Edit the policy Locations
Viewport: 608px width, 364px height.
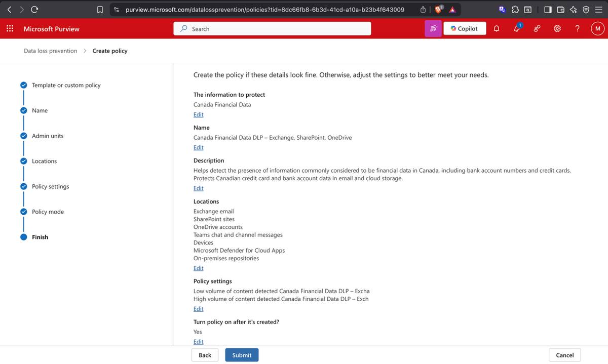(198, 268)
